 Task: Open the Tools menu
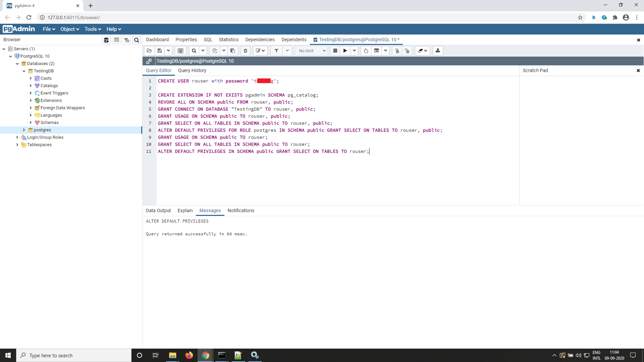92,29
